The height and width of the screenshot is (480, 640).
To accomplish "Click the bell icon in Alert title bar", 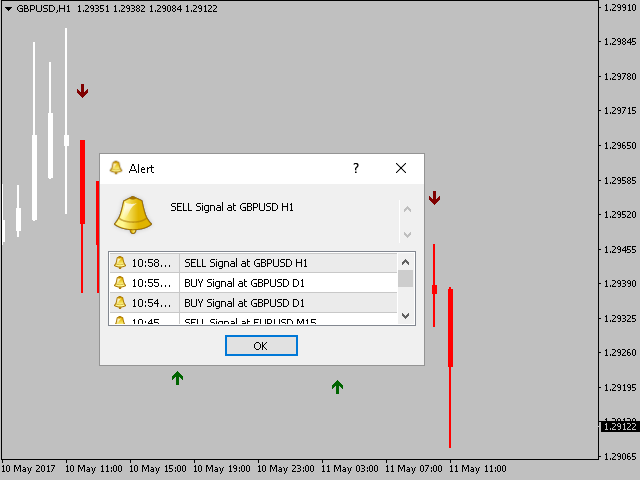I will pos(116,168).
